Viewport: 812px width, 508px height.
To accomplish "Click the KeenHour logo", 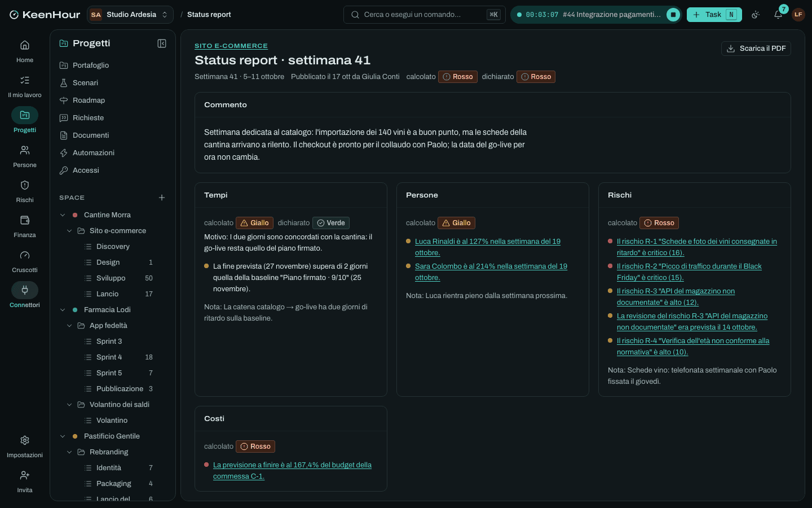I will click(45, 15).
